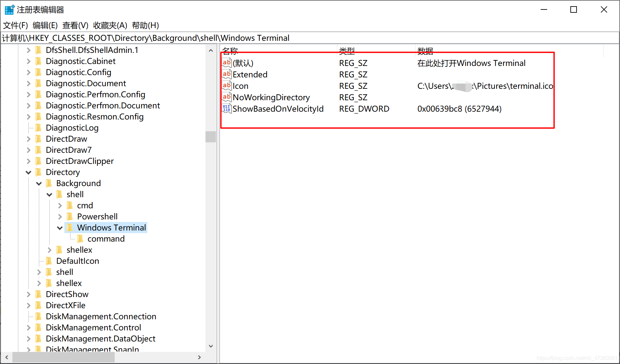Click horizontal scrollbar right arrow in tree
The image size is (620, 364).
[199, 357]
